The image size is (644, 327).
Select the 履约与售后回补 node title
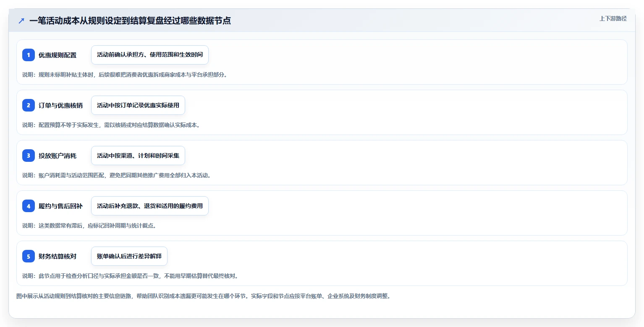click(60, 206)
